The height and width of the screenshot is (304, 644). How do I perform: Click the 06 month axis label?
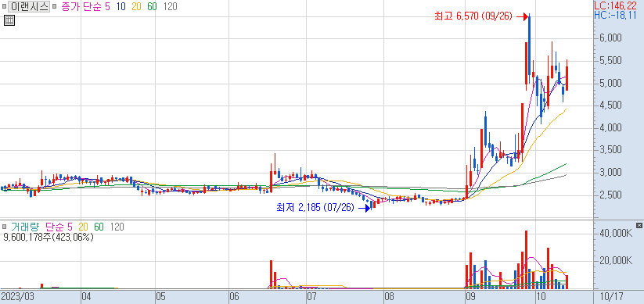point(235,296)
